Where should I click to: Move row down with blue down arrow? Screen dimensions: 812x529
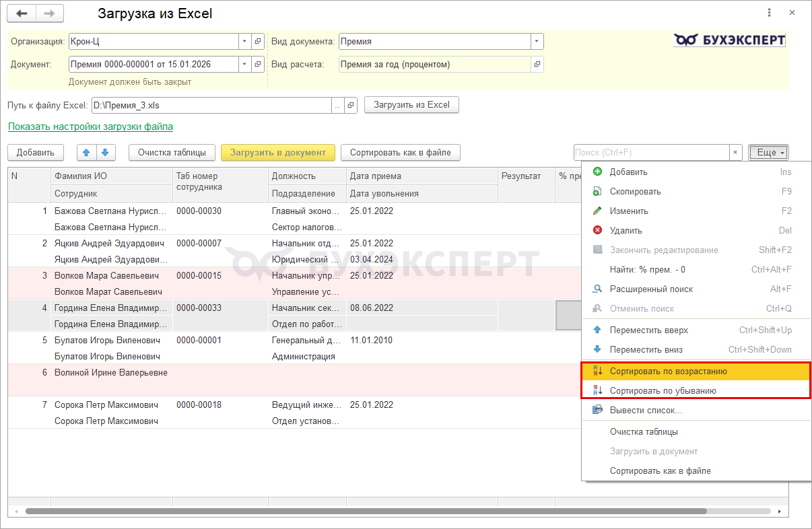(x=105, y=153)
